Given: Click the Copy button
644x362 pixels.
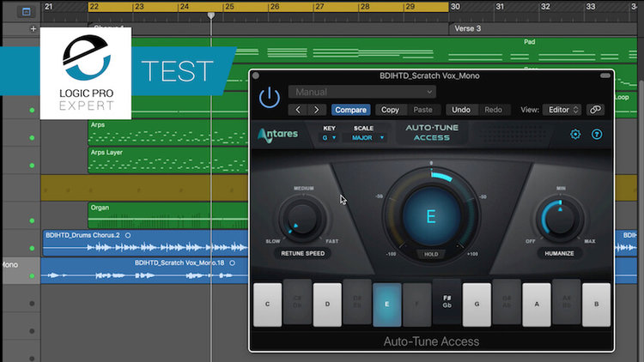Looking at the screenshot, I should tap(390, 110).
